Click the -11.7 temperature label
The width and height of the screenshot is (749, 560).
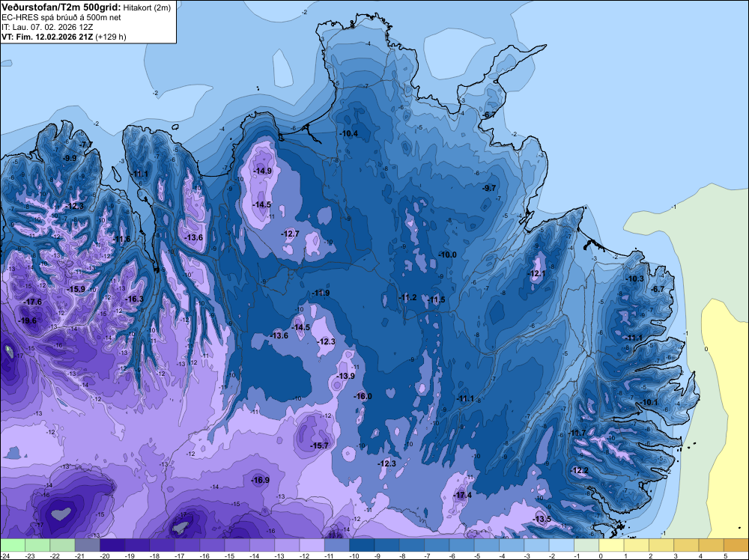[x=577, y=433]
